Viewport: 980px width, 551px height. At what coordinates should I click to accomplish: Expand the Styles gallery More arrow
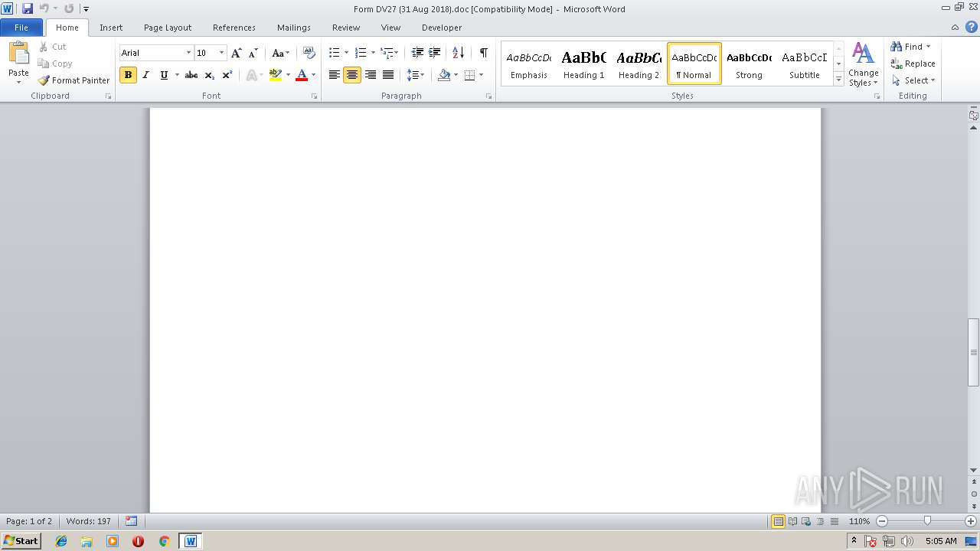[838, 80]
